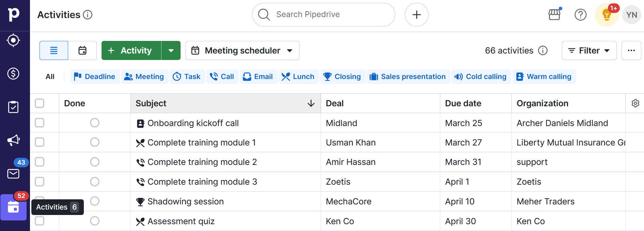Screen dimensions: 644x231
Task: Filter by Email type
Action: click(258, 77)
